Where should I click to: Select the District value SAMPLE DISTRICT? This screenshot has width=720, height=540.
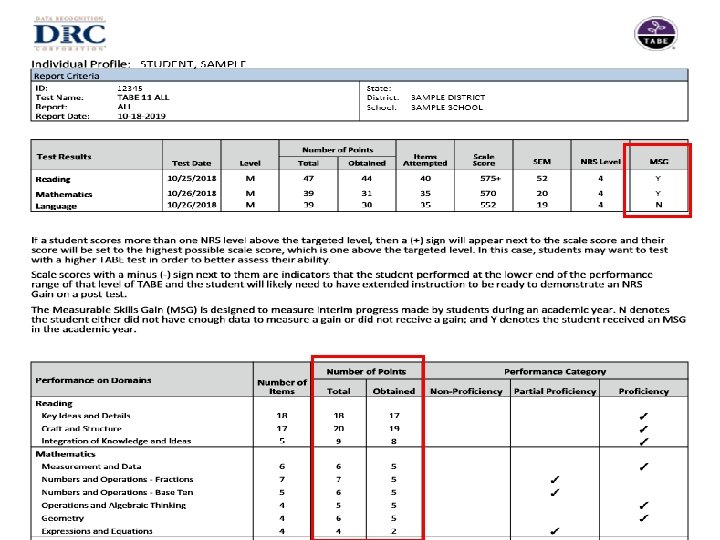(x=448, y=97)
